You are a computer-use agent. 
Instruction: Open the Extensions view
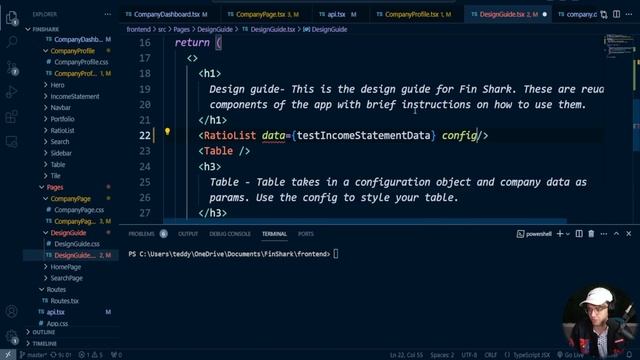click(12, 117)
